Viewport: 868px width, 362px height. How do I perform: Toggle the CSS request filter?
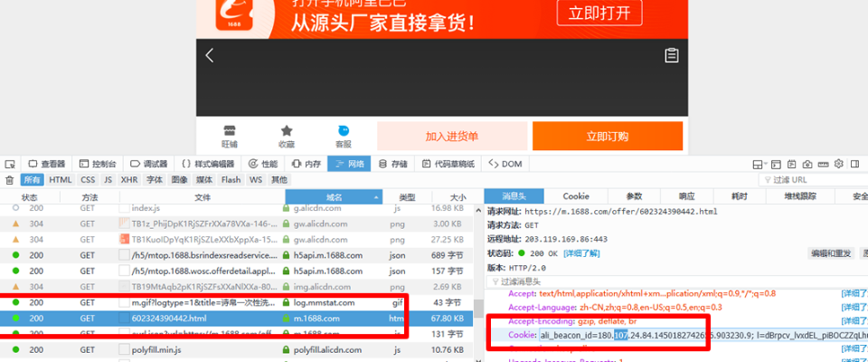[88, 179]
